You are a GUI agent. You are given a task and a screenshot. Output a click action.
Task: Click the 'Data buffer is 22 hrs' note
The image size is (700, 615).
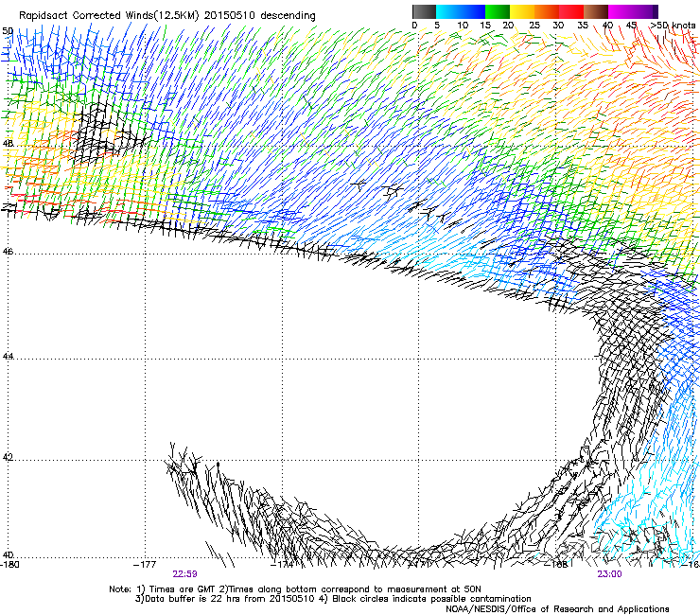click(x=333, y=599)
